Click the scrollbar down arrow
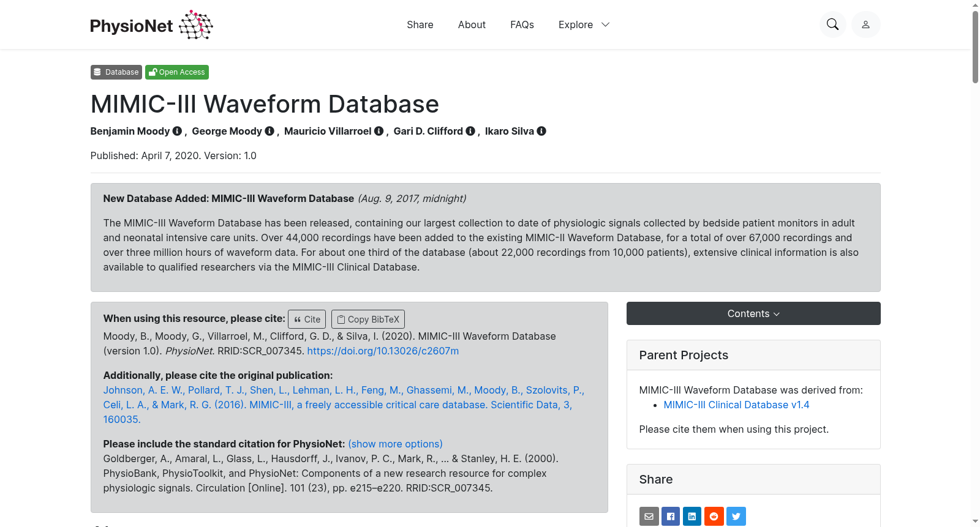 (x=975, y=521)
